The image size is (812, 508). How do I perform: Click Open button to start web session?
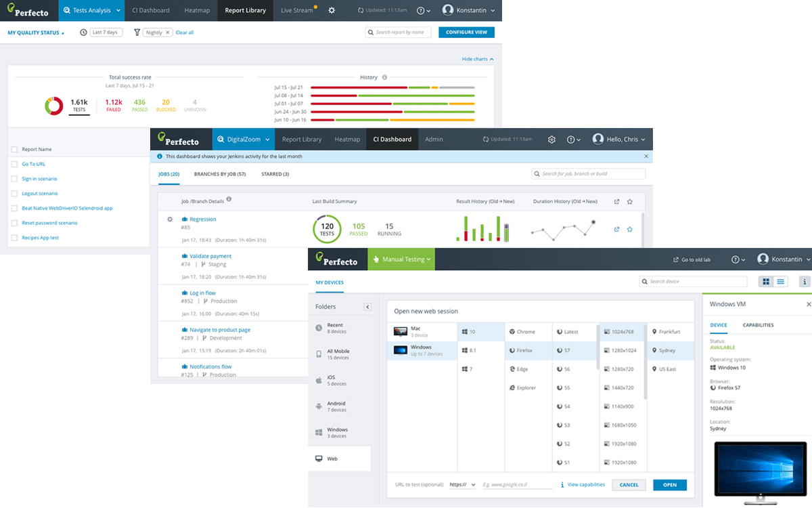coord(670,485)
